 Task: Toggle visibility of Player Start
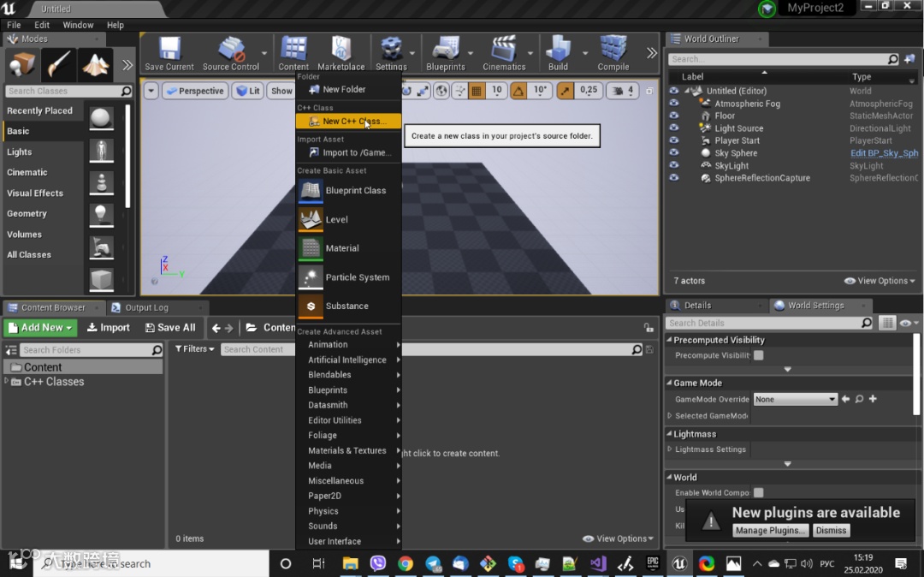[673, 140]
